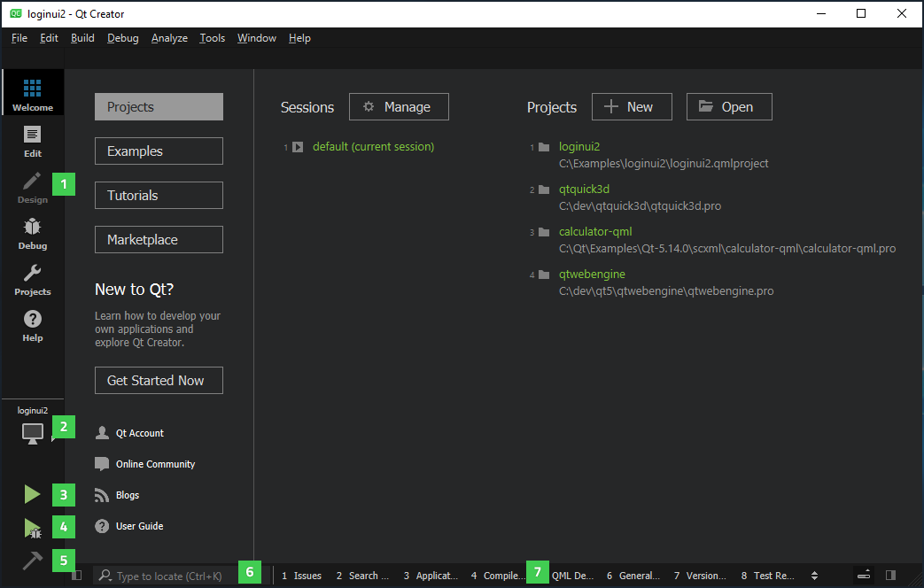Show the Compile Output pane
This screenshot has width=924, height=588.
[x=497, y=576]
